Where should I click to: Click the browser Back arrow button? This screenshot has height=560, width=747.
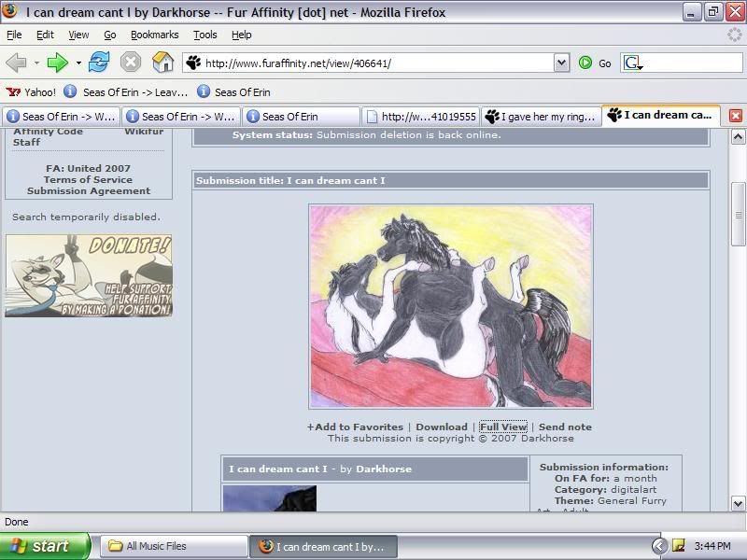(16, 63)
